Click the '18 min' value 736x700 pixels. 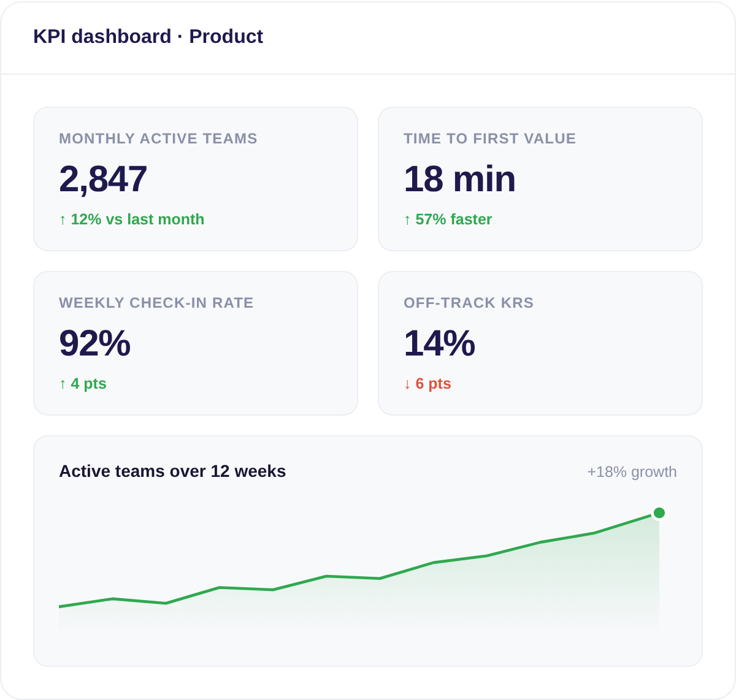(459, 179)
